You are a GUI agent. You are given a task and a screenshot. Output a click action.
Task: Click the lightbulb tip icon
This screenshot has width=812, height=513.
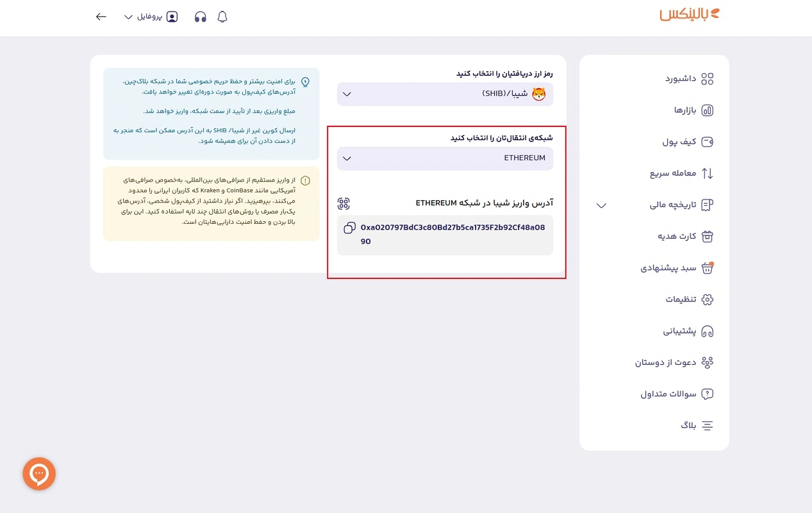pyautogui.click(x=305, y=82)
